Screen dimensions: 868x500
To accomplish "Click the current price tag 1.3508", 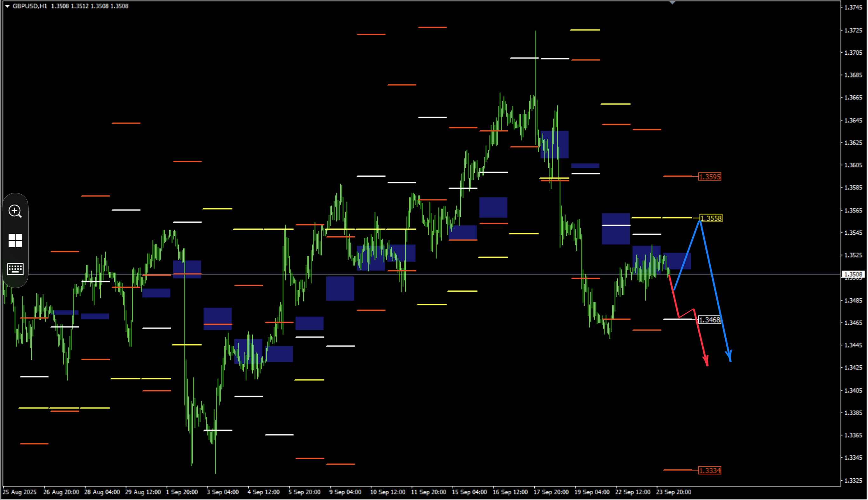I will [853, 274].
